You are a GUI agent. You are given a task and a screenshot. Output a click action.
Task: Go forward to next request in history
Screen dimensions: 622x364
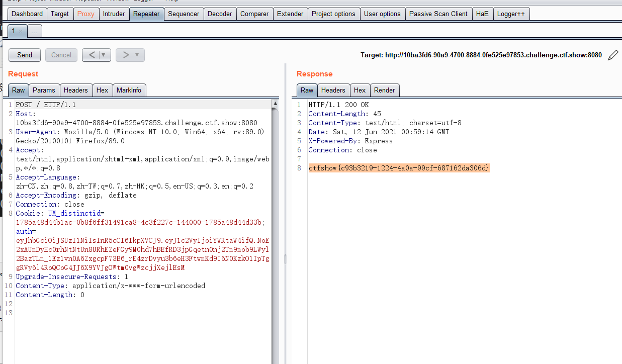126,55
